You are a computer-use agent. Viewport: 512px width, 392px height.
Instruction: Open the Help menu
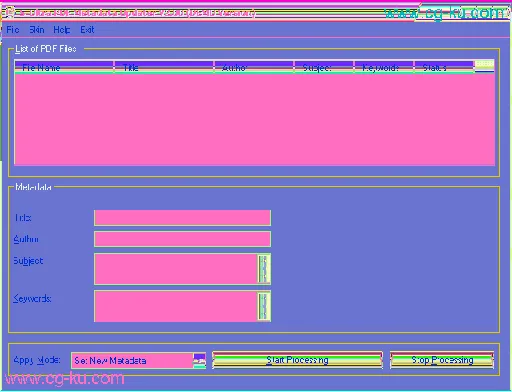pos(62,30)
